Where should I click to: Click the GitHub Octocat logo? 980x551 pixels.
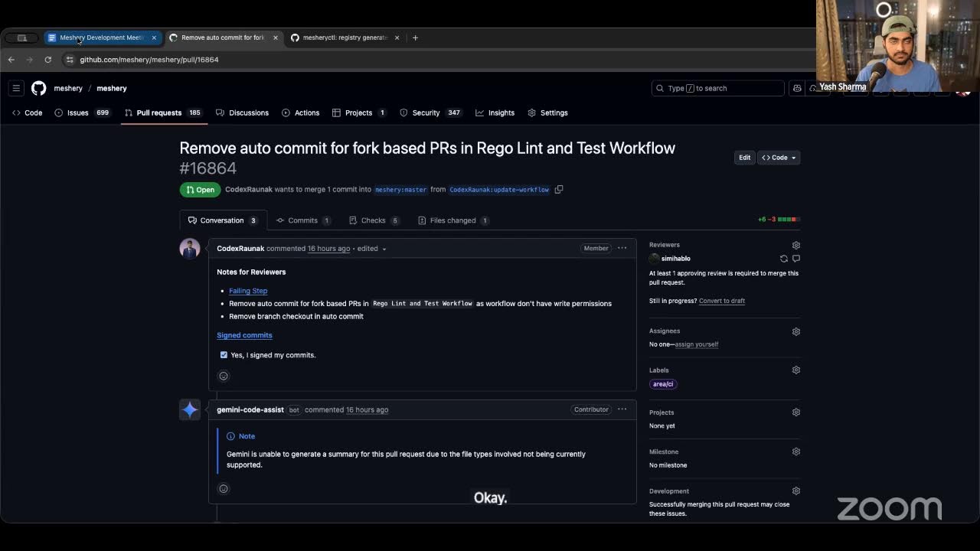[38, 88]
